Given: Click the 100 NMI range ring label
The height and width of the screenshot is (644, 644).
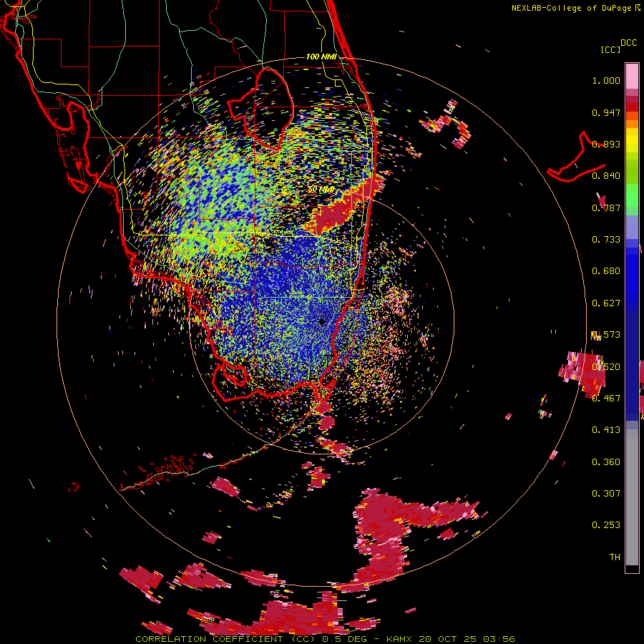Looking at the screenshot, I should point(321,57).
